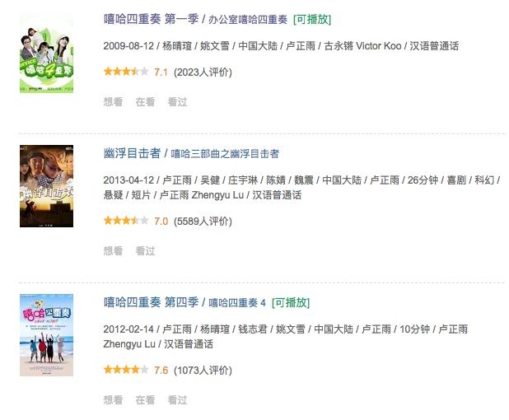Viewport: 509px width, 420px height.
Task: Mark 嘻哈四重奏 第一季 as 想看
Action: click(x=113, y=102)
